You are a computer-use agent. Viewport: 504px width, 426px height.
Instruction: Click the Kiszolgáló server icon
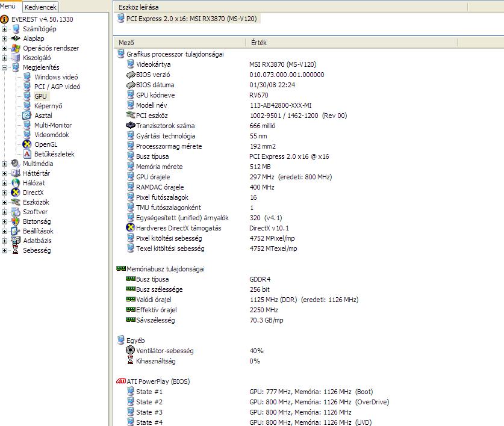(16, 58)
